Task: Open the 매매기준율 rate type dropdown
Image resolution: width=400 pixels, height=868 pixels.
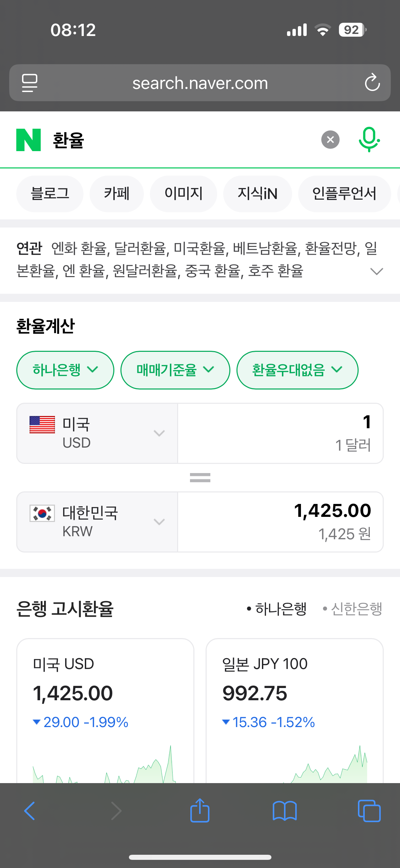Action: pyautogui.click(x=175, y=370)
